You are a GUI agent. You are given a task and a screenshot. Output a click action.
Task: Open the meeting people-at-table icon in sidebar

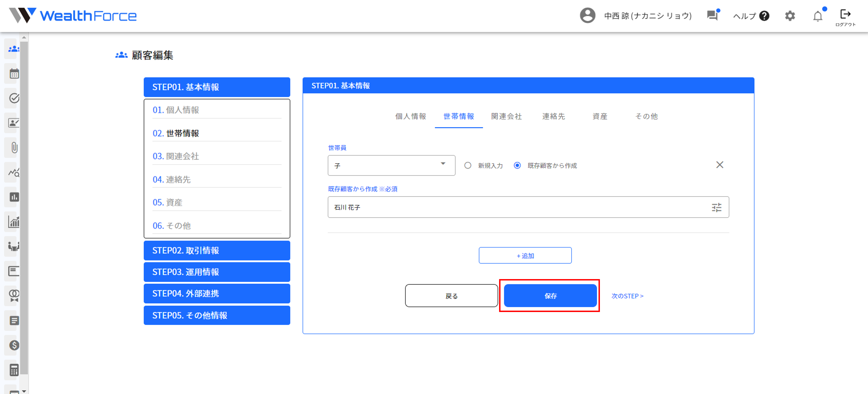(x=14, y=247)
